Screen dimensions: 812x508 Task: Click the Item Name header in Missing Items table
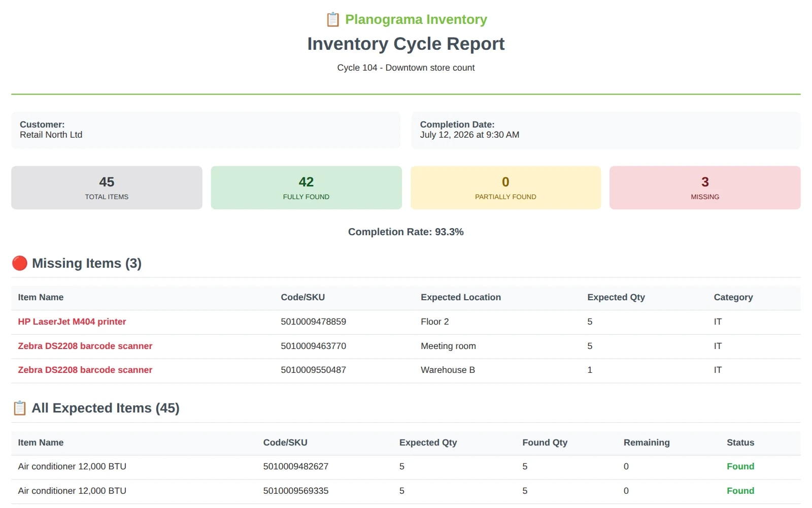click(x=41, y=297)
